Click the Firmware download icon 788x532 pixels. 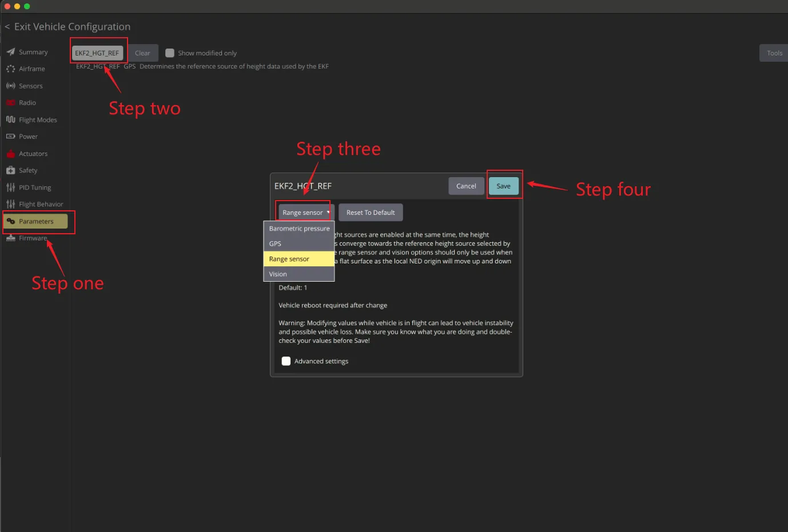(11, 238)
